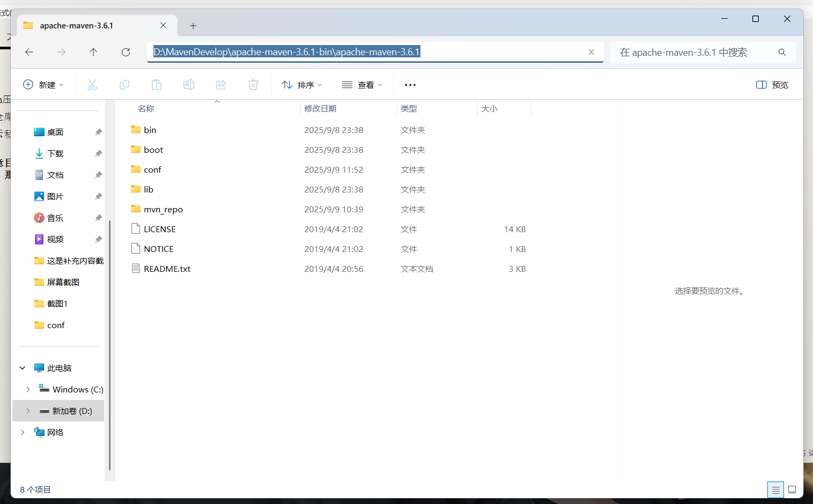Click the navigation pane scrollbar
Viewport: 813px width, 504px height.
pyautogui.click(x=109, y=345)
